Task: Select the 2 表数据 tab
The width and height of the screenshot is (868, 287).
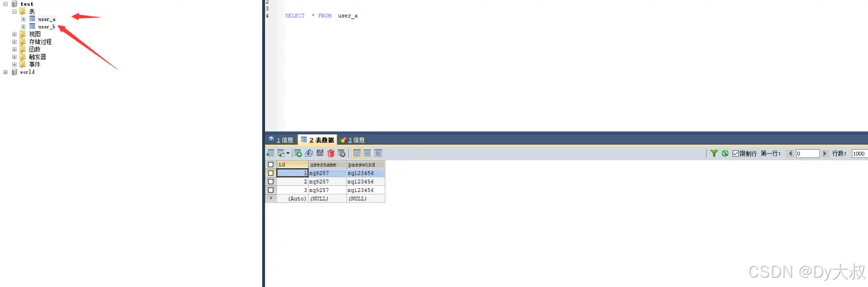Action: pos(317,139)
